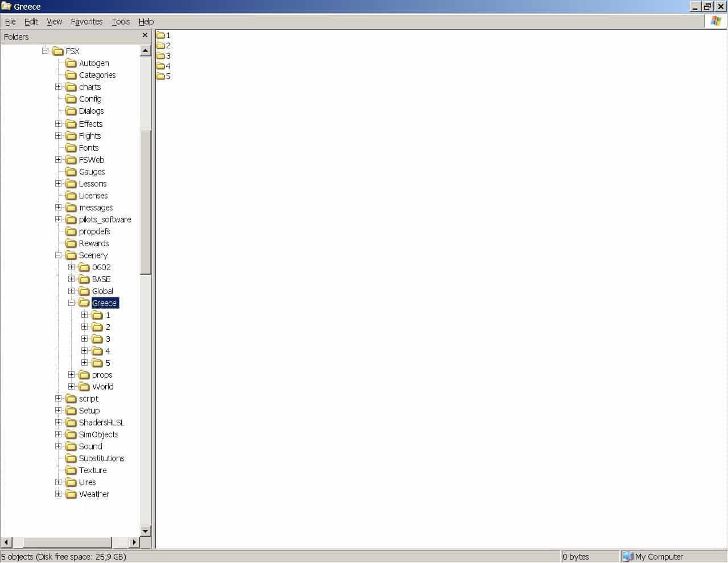Image resolution: width=728 pixels, height=563 pixels.
Task: Collapse the FSX root folder node
Action: [x=45, y=51]
